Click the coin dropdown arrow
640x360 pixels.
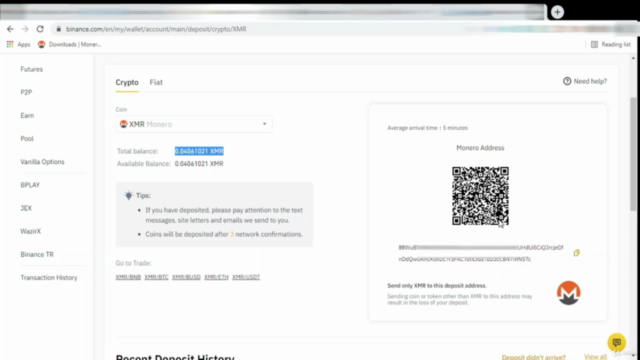(x=264, y=124)
